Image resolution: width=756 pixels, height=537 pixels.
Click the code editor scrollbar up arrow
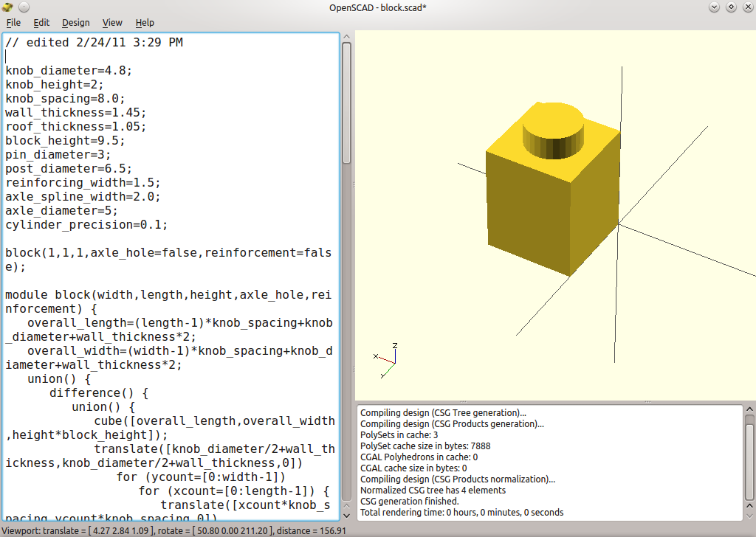pos(346,37)
